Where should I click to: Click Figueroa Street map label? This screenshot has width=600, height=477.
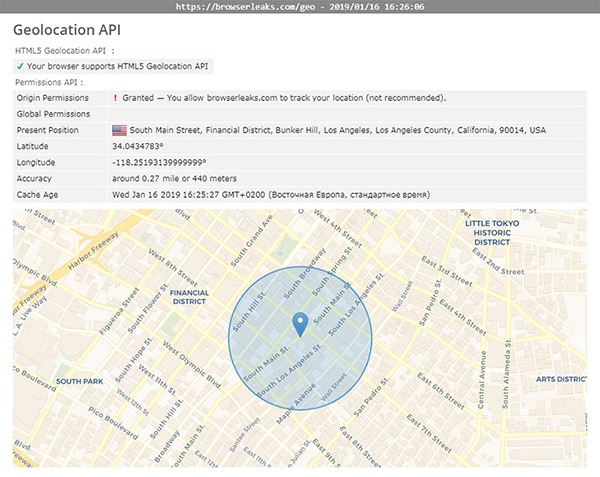[x=119, y=311]
